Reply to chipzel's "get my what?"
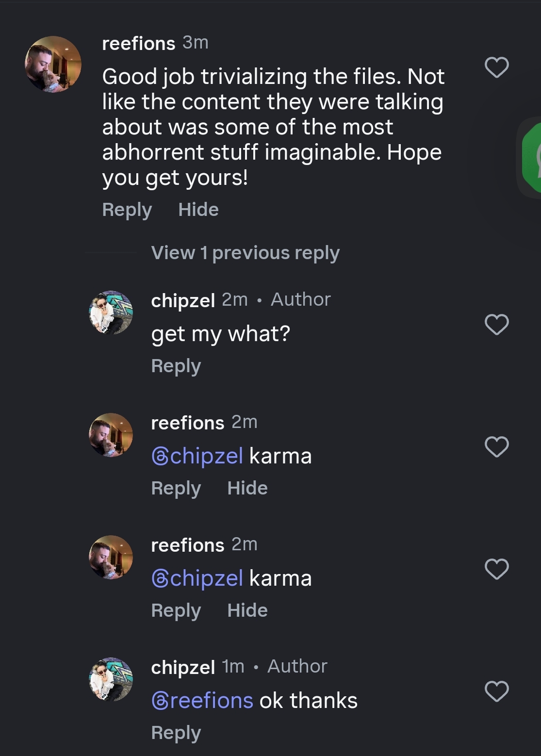This screenshot has width=541, height=756. (x=176, y=366)
